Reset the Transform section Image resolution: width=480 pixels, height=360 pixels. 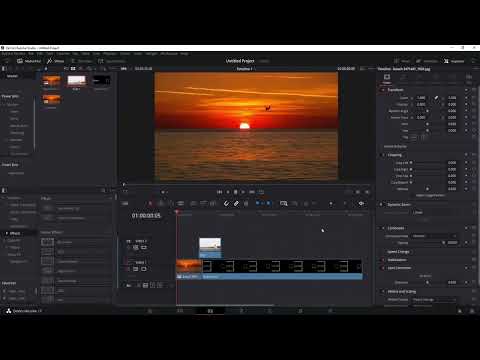(474, 90)
